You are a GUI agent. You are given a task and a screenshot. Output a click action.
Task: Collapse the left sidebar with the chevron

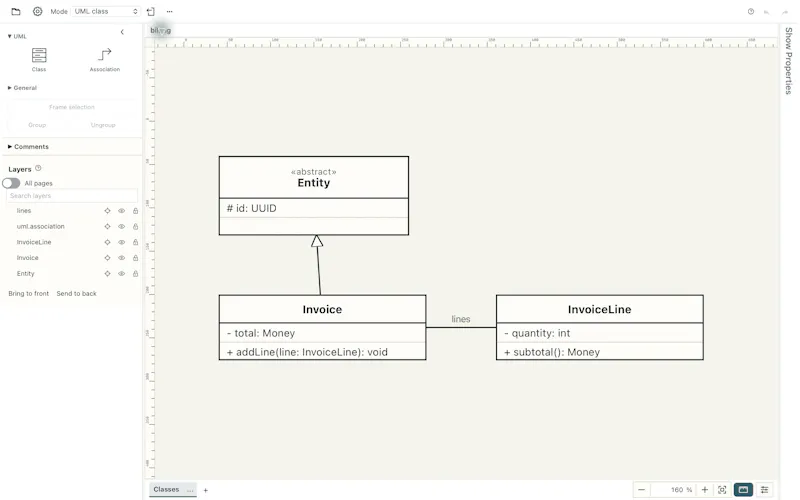coord(122,32)
